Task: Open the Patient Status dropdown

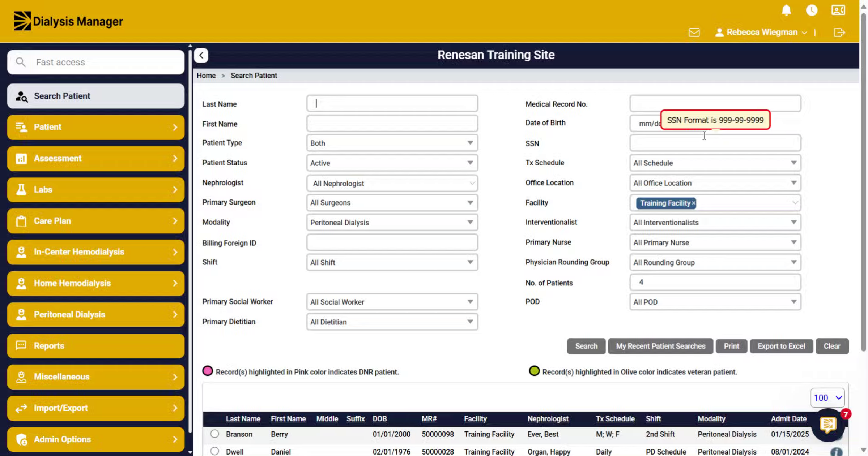Action: (x=392, y=163)
